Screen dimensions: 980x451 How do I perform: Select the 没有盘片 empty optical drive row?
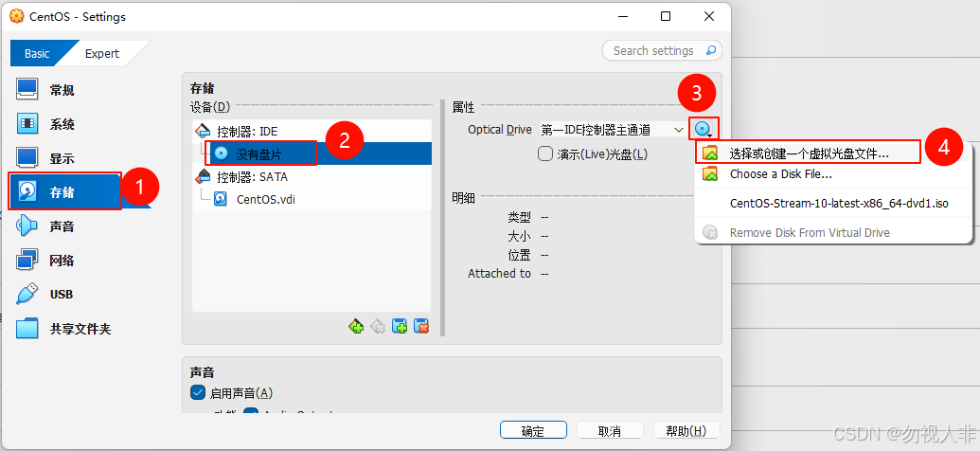(x=312, y=153)
